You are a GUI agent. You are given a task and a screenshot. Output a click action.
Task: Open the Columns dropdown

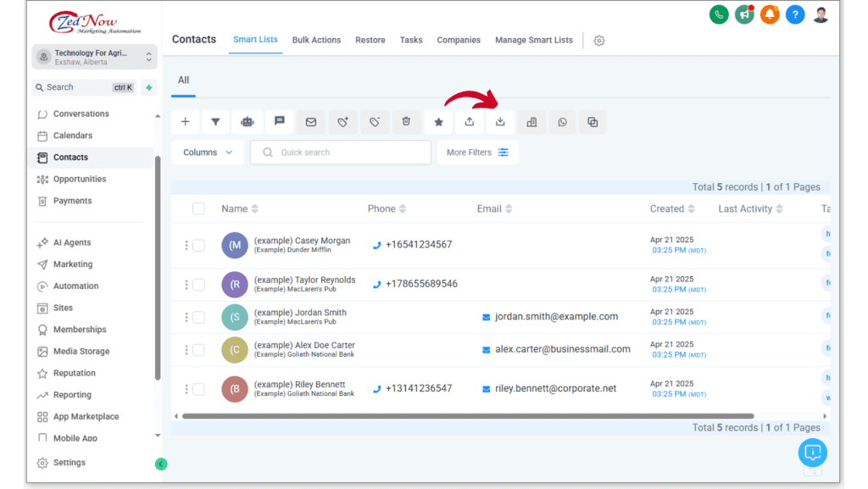208,153
